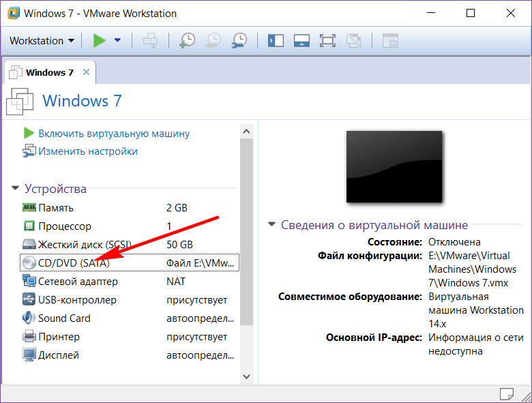The width and height of the screenshot is (532, 403).
Task: Enter full screen mode icon
Action: (327, 41)
